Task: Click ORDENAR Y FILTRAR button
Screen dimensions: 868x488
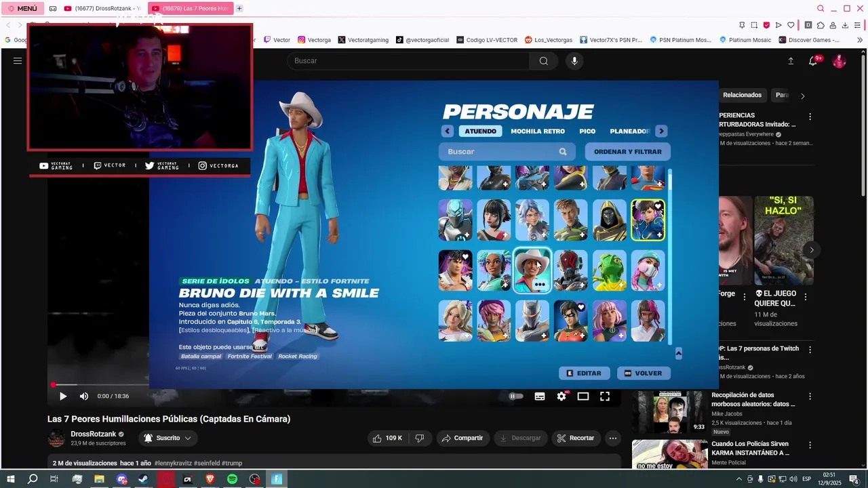Action: 628,152
